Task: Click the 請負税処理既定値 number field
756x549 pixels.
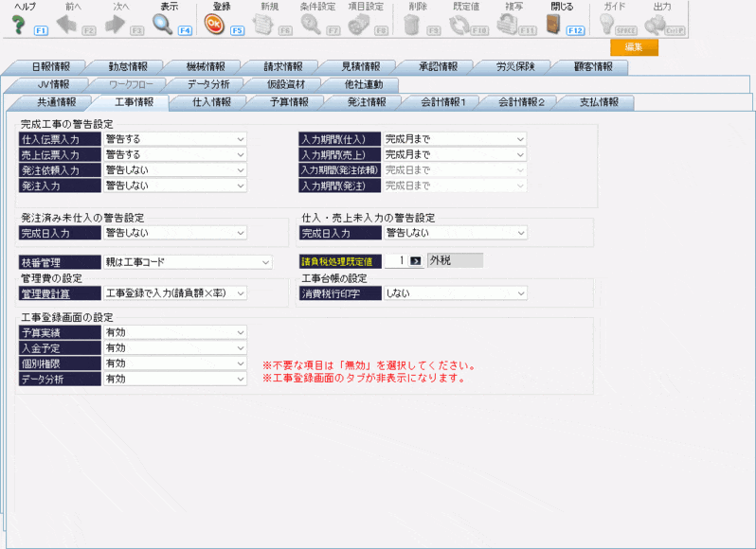Action: [395, 260]
